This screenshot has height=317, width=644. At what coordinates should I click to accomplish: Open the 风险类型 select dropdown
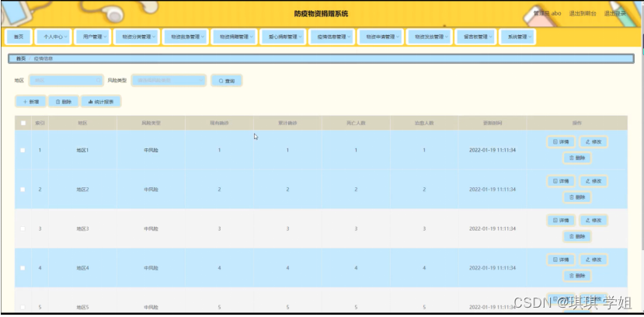(169, 81)
